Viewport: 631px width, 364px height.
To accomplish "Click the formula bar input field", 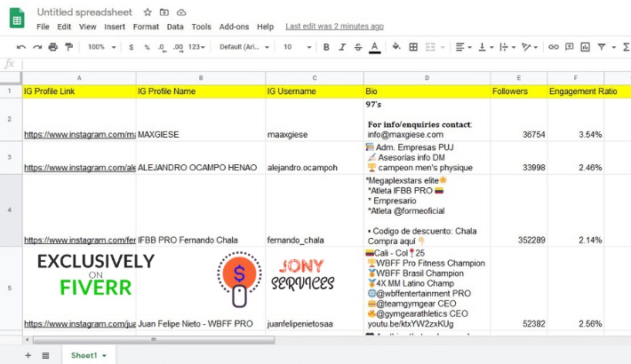I will click(320, 64).
